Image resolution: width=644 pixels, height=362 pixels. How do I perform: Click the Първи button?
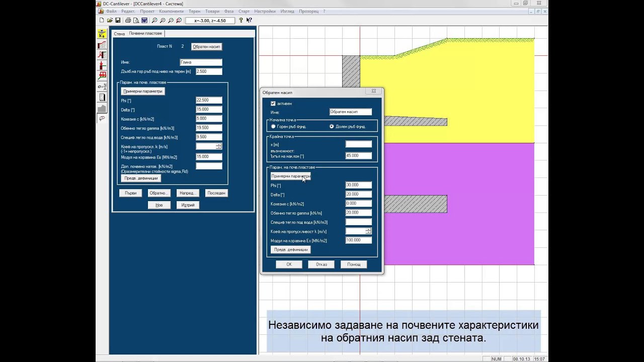point(130,193)
